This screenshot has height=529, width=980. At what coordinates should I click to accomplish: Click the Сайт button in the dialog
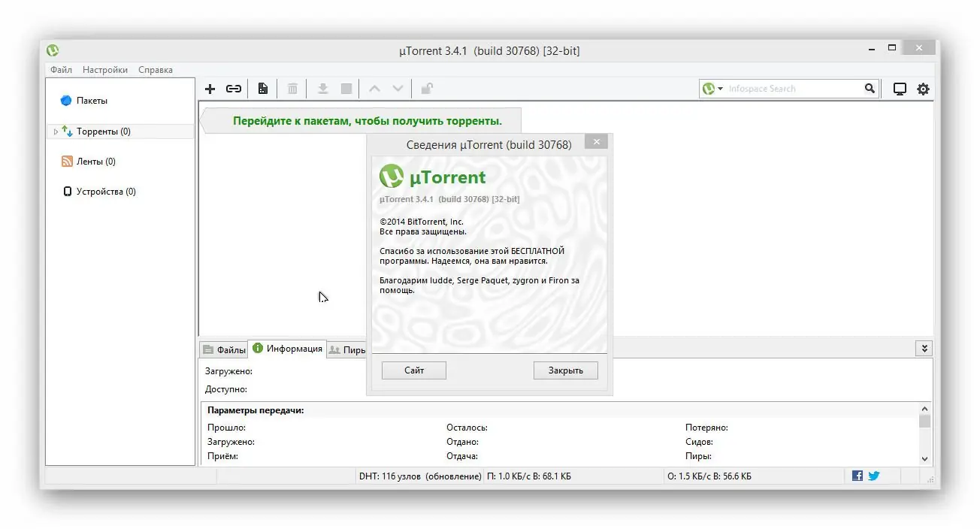414,370
